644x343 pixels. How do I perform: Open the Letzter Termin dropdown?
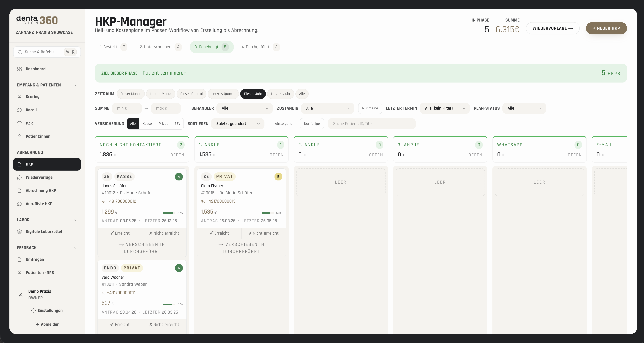pos(445,108)
